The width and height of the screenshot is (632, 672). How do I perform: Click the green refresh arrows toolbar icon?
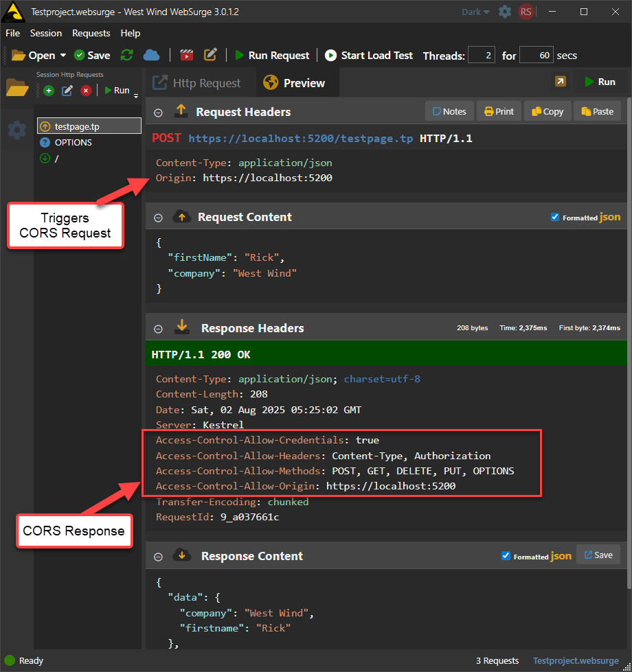[127, 56]
